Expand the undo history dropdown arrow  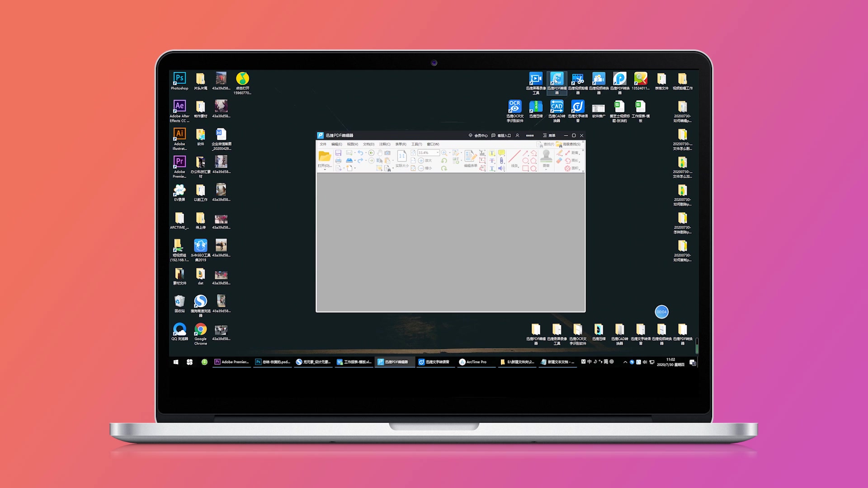point(365,153)
